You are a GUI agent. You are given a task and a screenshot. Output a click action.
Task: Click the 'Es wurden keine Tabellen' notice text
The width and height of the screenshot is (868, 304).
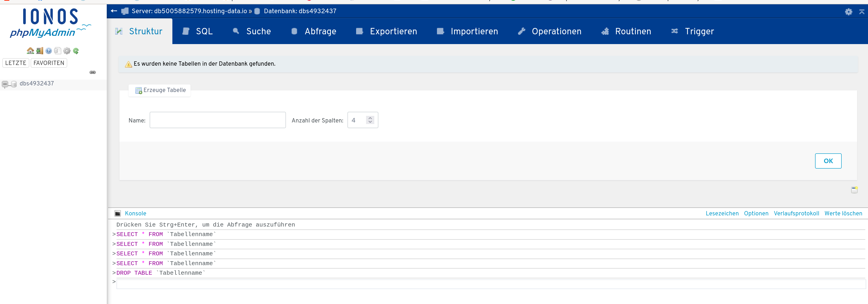click(205, 64)
